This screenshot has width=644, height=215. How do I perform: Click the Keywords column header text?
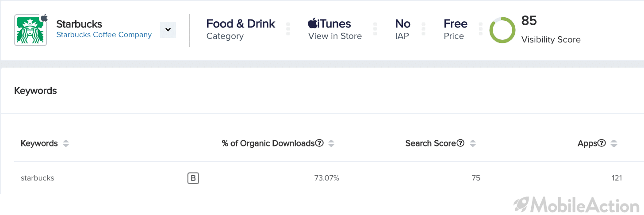pos(39,143)
